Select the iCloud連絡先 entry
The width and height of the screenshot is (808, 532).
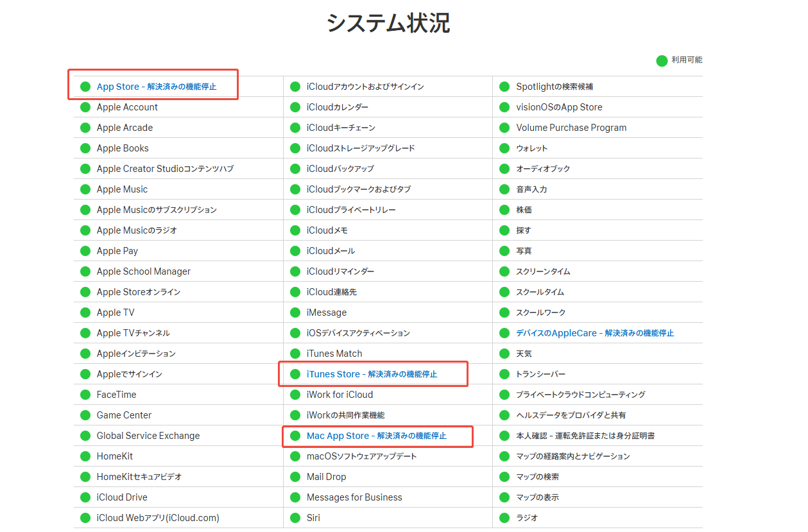point(332,292)
